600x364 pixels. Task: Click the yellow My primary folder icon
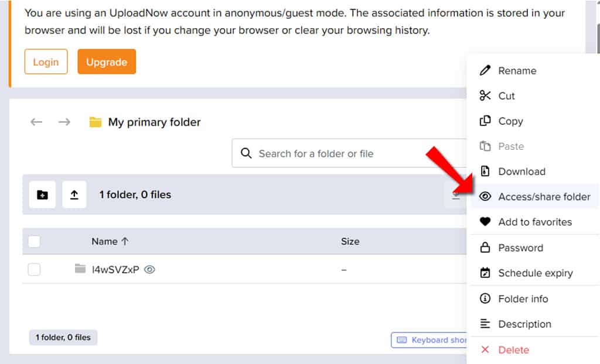point(96,122)
